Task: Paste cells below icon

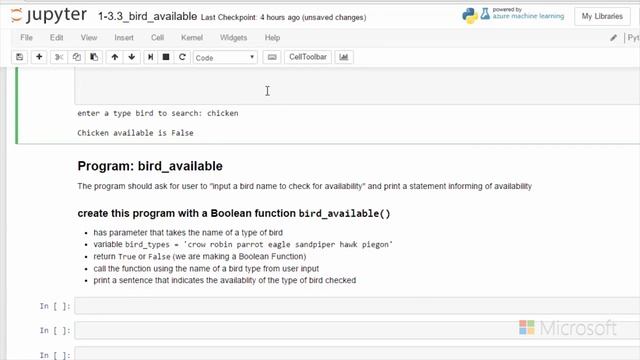Action: click(x=94, y=57)
